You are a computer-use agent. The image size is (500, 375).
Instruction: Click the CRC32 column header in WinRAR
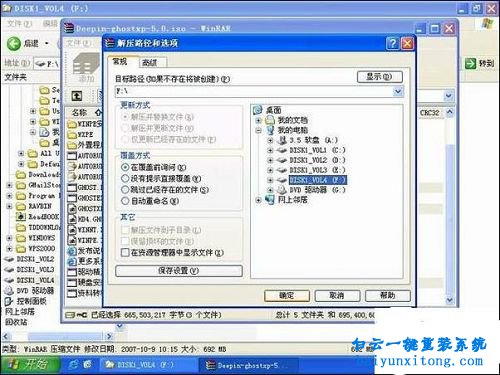(x=430, y=113)
